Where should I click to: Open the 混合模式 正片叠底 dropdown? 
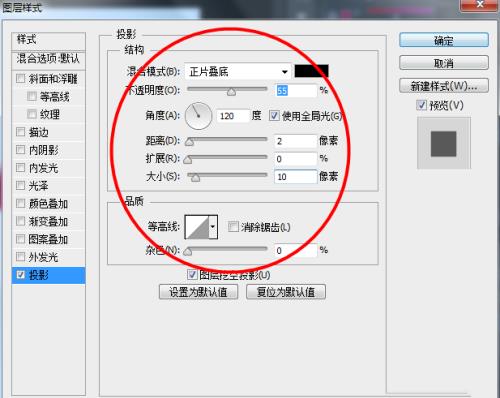pos(237,71)
